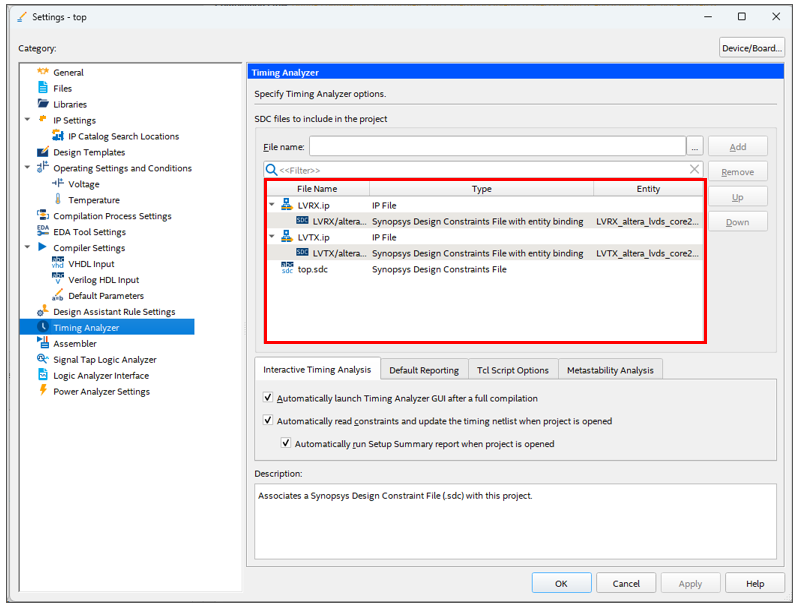Click the Power Analyzer Settings lightning icon
This screenshot has width=797, height=607.
point(43,391)
